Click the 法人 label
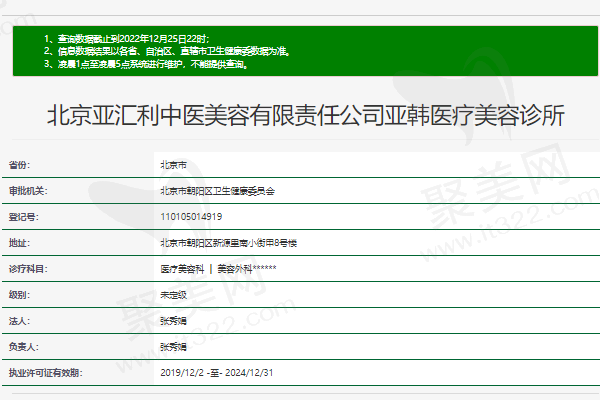Image resolution: width=600 pixels, height=400 pixels. click(19, 321)
